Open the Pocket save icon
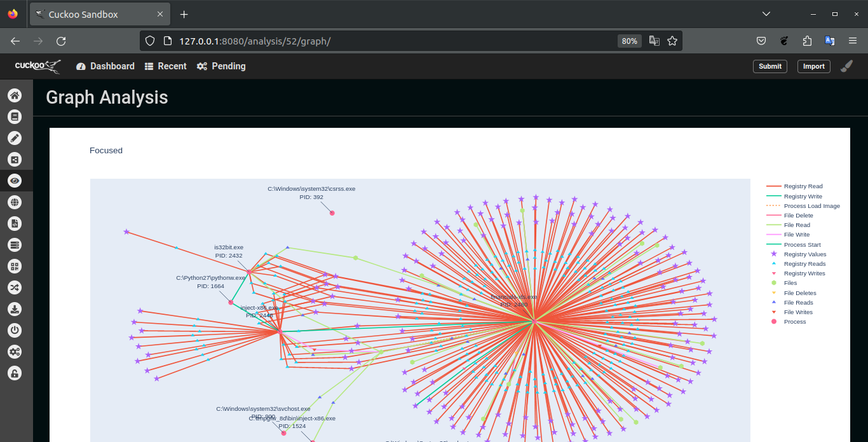The width and height of the screenshot is (868, 442). 761,41
